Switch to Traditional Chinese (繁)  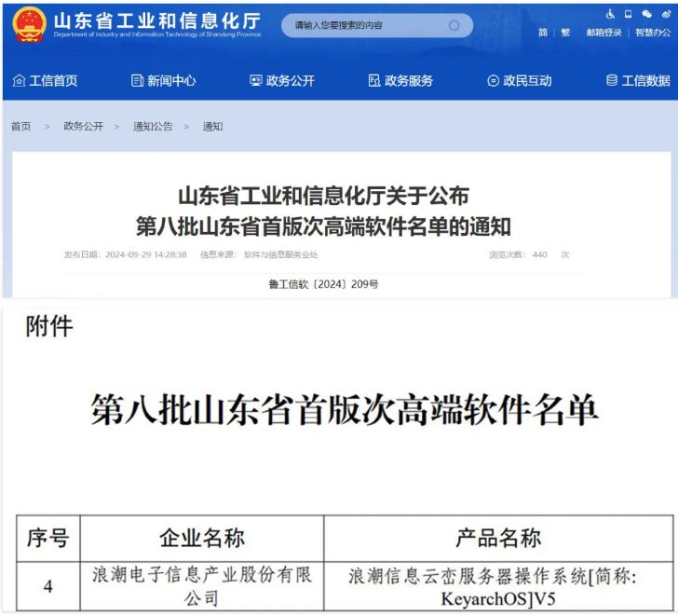(x=565, y=33)
